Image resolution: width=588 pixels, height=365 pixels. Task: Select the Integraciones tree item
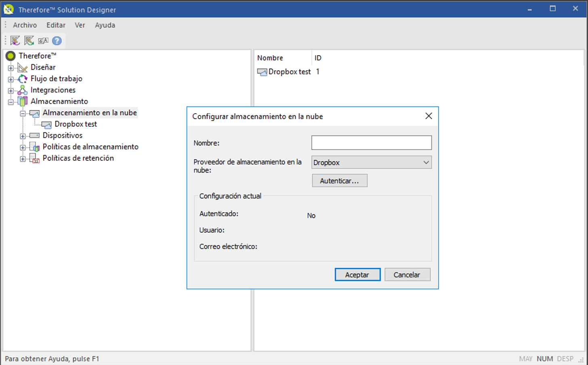click(53, 90)
